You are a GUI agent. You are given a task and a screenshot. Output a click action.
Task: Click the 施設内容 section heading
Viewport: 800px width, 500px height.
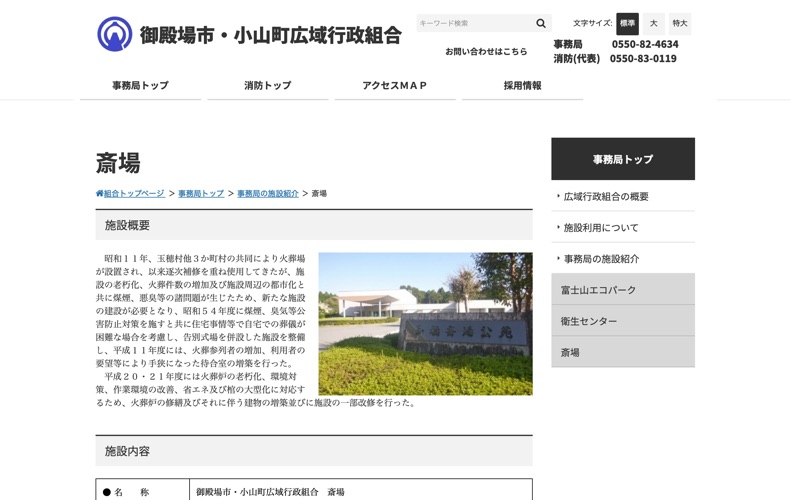(x=314, y=451)
